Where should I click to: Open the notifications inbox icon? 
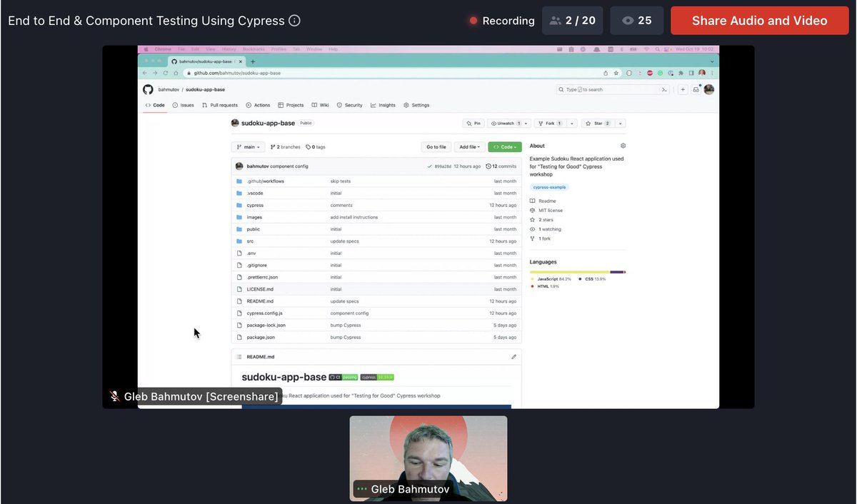tap(696, 89)
